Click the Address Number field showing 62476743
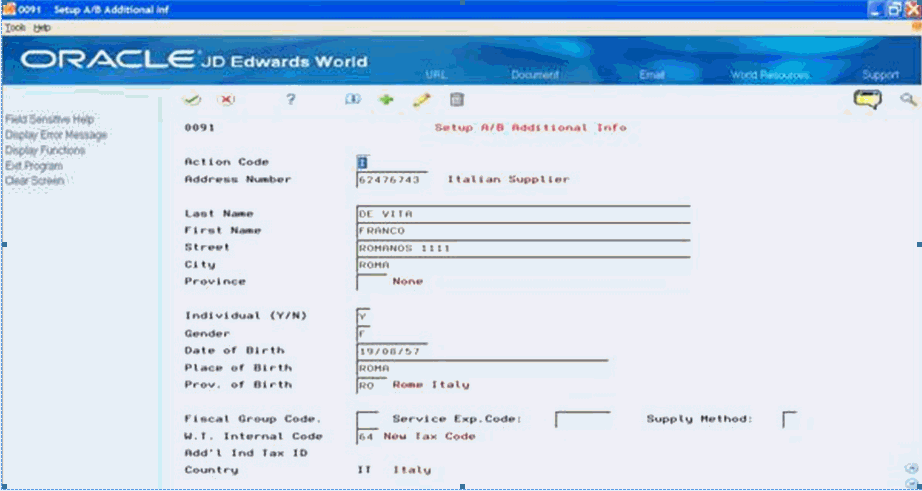The image size is (922, 491). [392, 179]
